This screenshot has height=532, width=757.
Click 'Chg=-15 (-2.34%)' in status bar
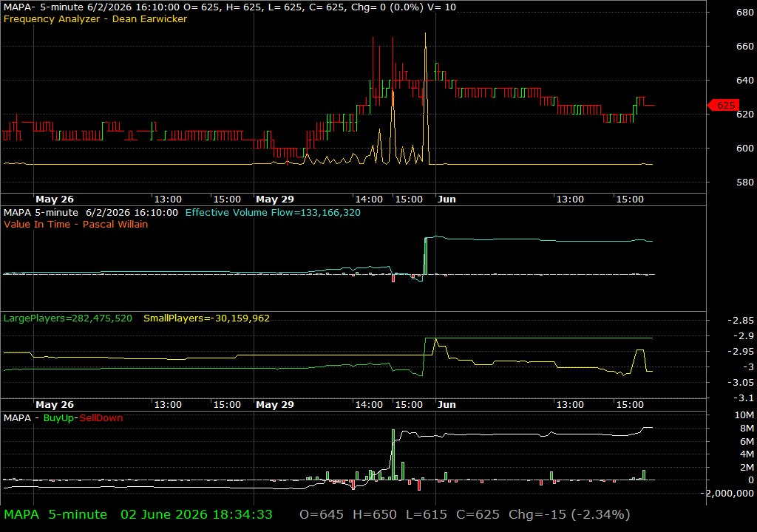569,514
